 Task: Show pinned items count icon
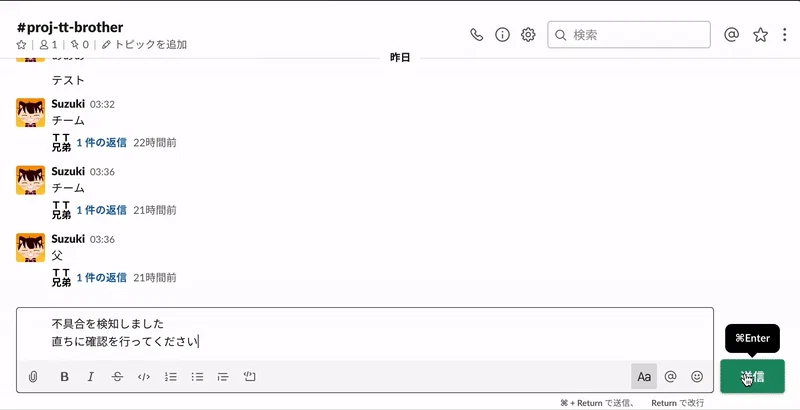coord(79,45)
